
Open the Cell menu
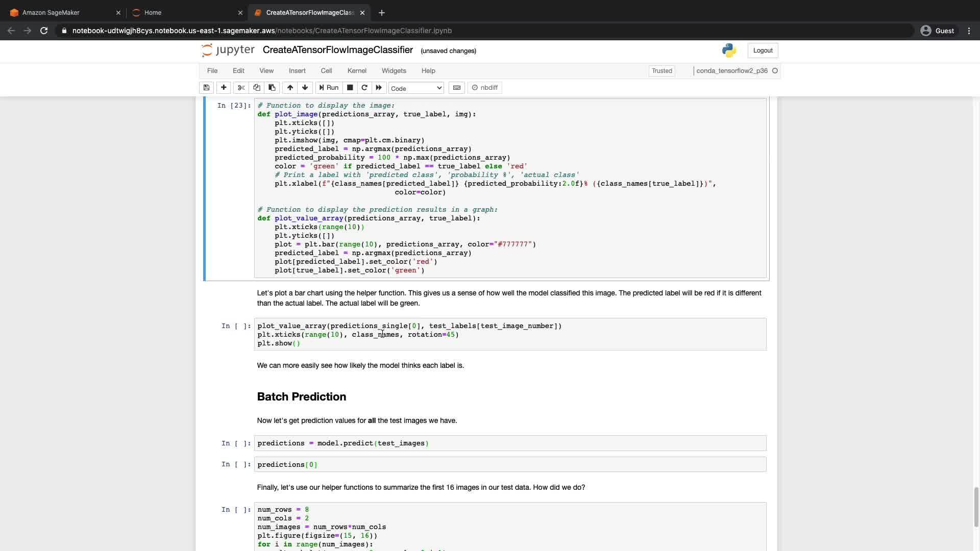[326, 71]
